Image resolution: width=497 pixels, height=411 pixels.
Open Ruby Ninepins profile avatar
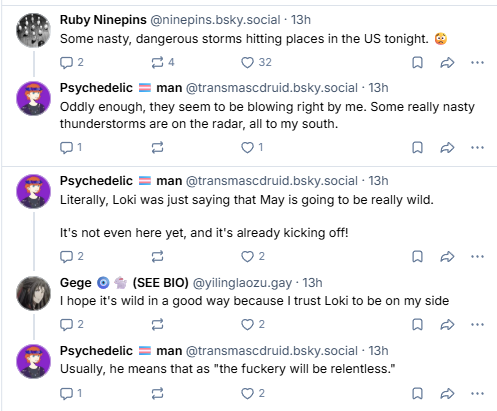click(x=33, y=30)
